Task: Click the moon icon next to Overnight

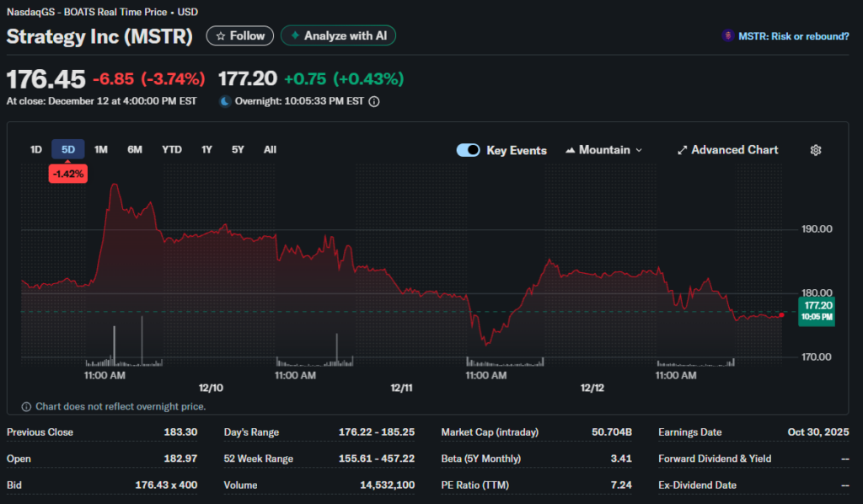Action: (x=225, y=101)
